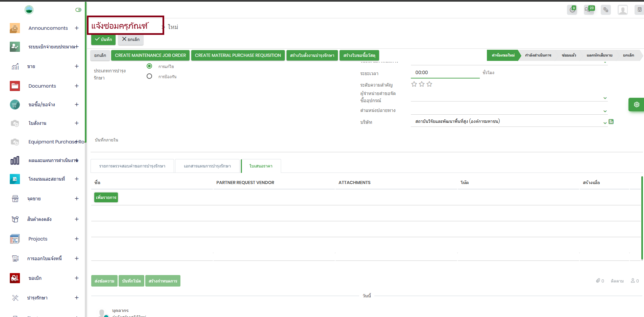Toggle the sidebar switch at top left
The height and width of the screenshot is (317, 644).
78,10
